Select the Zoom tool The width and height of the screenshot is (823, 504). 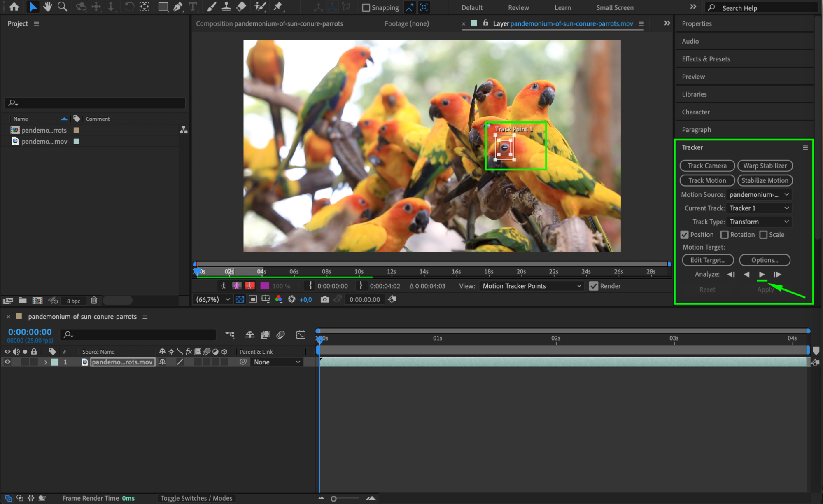click(62, 7)
